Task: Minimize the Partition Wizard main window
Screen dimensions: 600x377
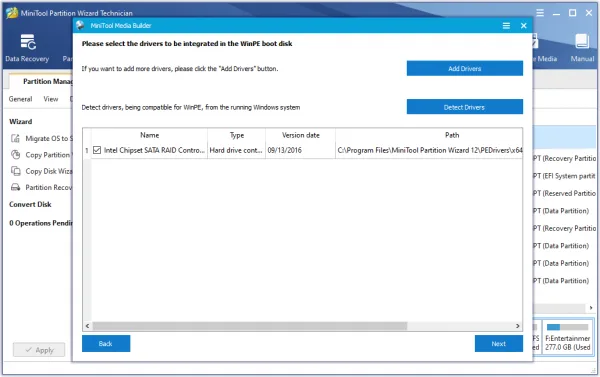Action: click(x=556, y=13)
